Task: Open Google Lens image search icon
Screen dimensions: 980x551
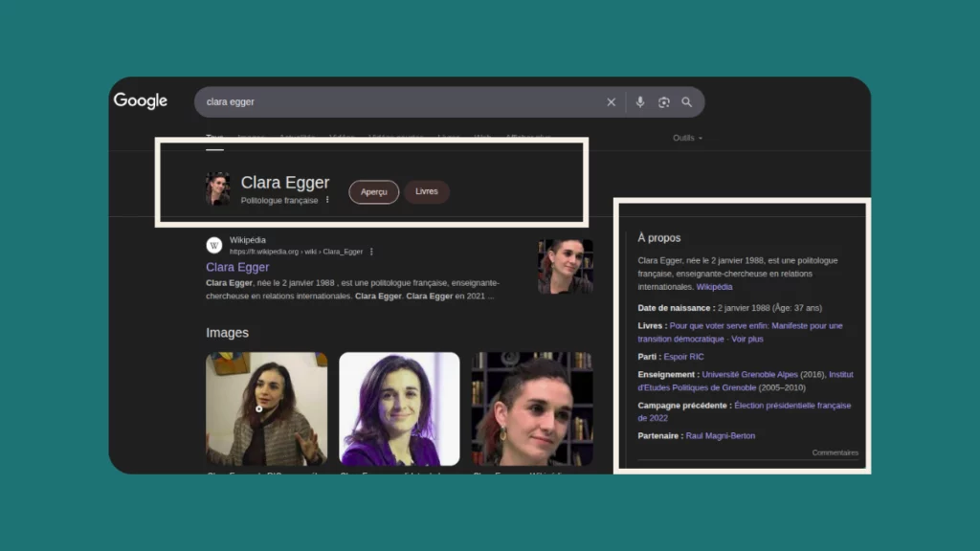Action: click(x=664, y=101)
